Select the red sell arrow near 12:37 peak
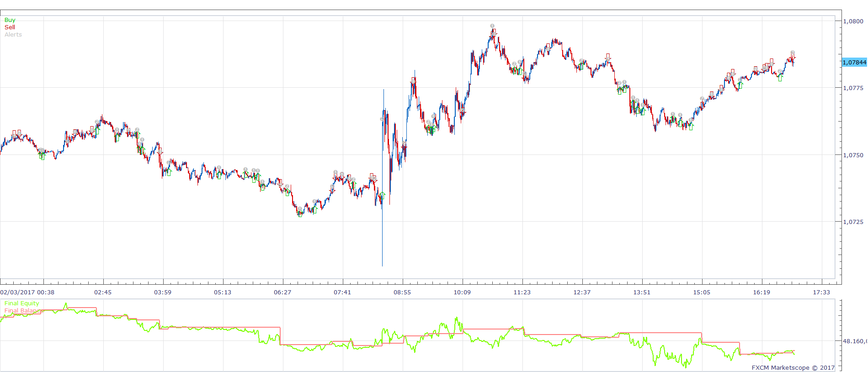This screenshot has width=868, height=372. pyautogui.click(x=607, y=57)
